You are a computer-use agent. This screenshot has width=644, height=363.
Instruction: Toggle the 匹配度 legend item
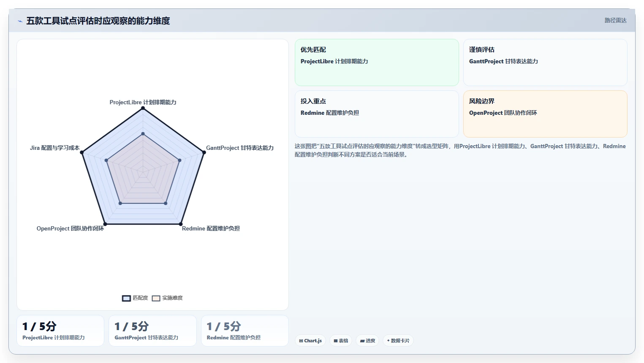[x=135, y=298]
